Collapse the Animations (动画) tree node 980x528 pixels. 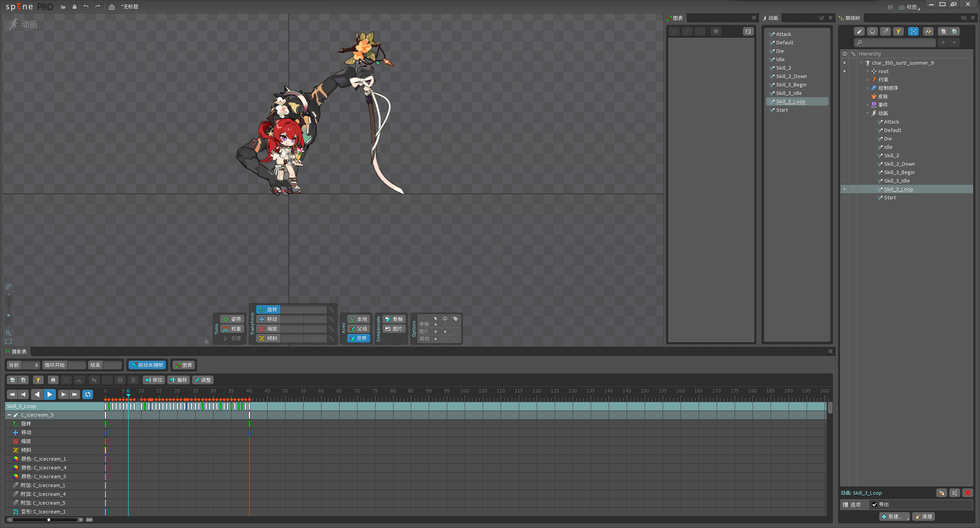tap(868, 113)
